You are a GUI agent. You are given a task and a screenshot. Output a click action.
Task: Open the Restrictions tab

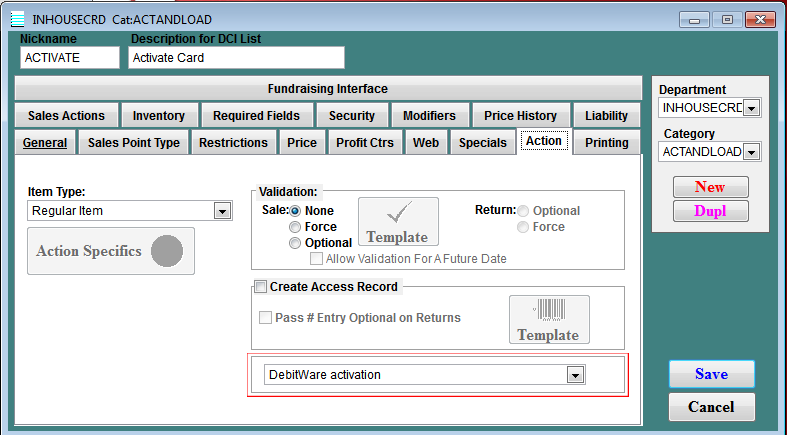pos(233,142)
